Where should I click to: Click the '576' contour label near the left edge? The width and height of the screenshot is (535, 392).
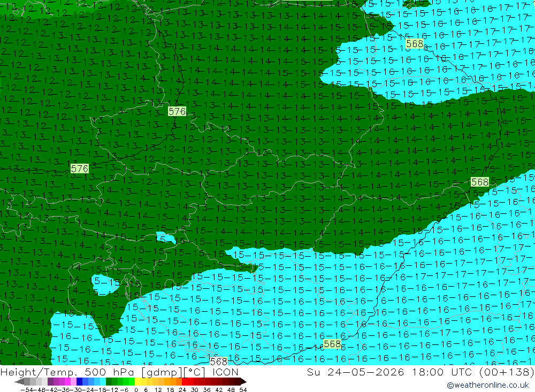click(80, 168)
